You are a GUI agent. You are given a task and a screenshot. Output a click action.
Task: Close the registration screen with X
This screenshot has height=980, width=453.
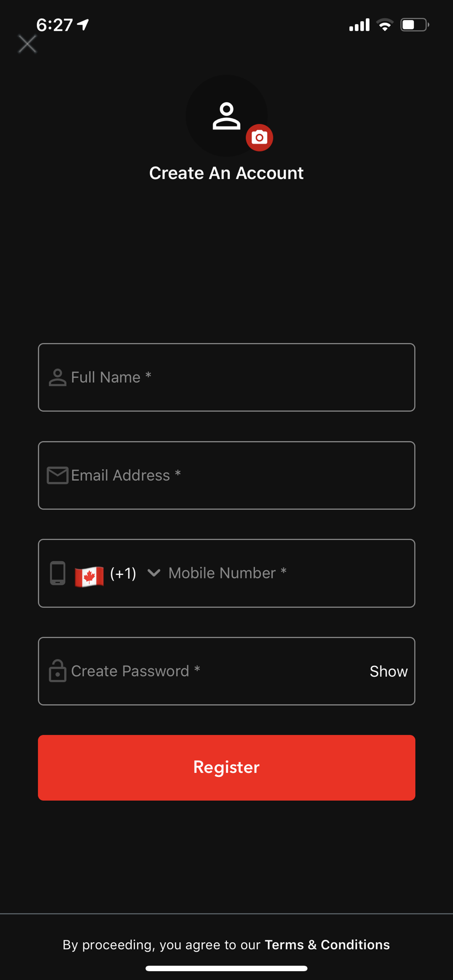(27, 44)
